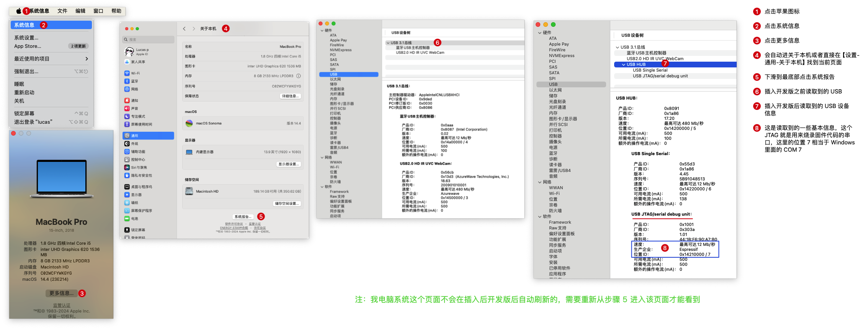Open 锁定屏幕 lock icon in Settings sidebar

click(x=127, y=230)
